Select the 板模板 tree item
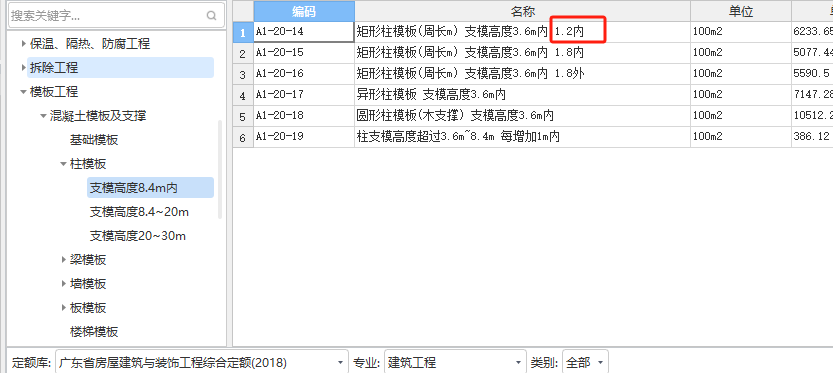Screen dimensions: 833x373 click(x=88, y=308)
